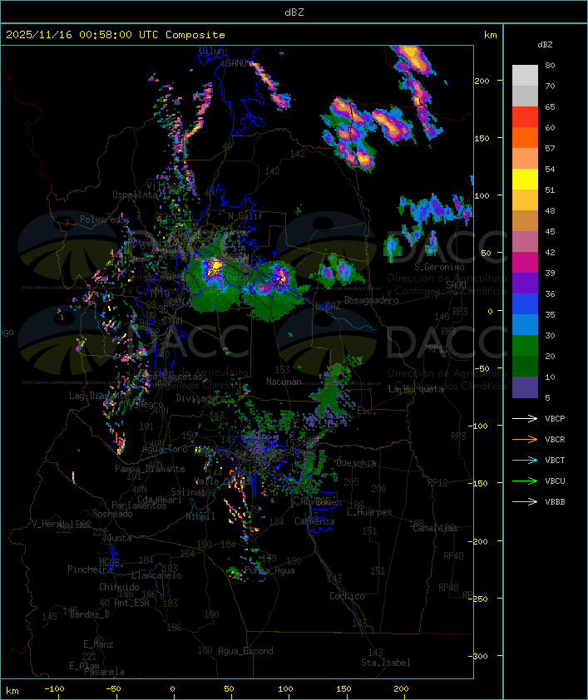Click the 80 dBZ value on the color scale
The image size is (588, 700).
point(550,65)
